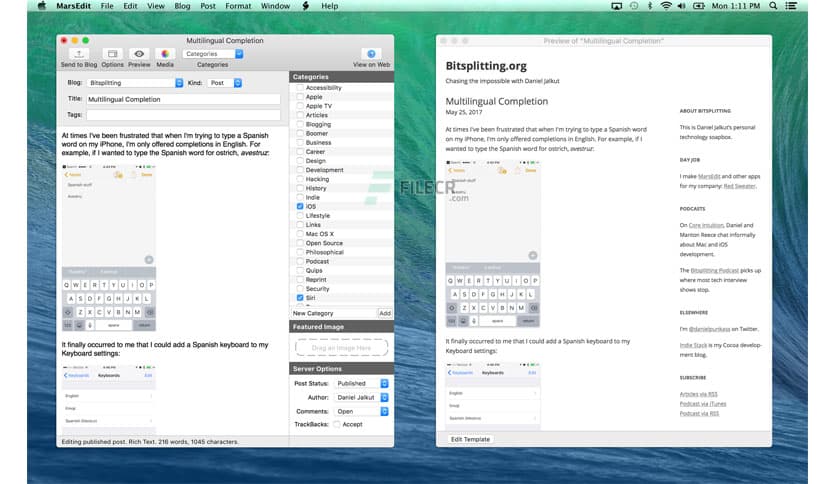836x484 pixels.
Task: Check the Security category
Action: point(300,288)
